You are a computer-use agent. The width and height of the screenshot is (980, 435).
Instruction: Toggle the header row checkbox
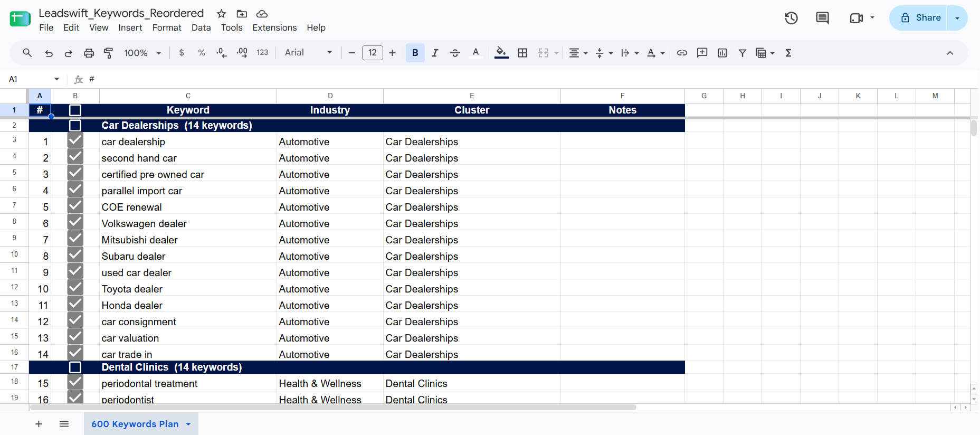coord(75,110)
